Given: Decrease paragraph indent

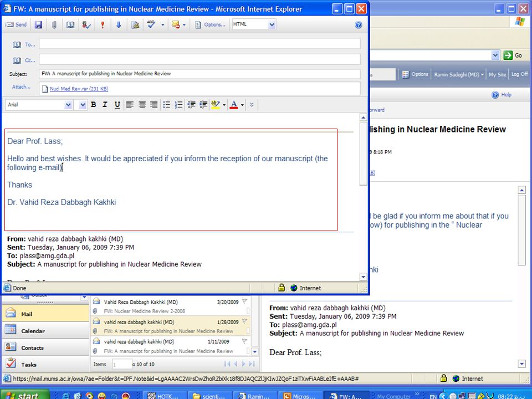Looking at the screenshot, I should click(x=191, y=105).
